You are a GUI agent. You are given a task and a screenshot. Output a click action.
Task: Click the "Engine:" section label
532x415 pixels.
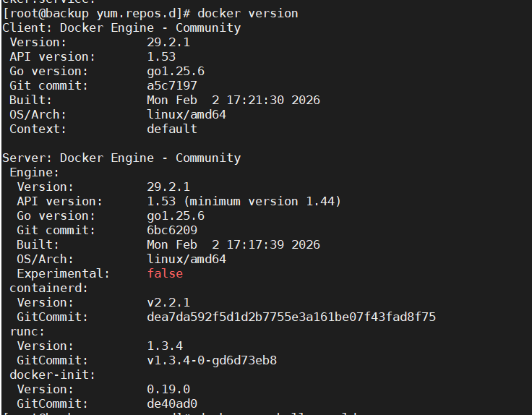[34, 172]
